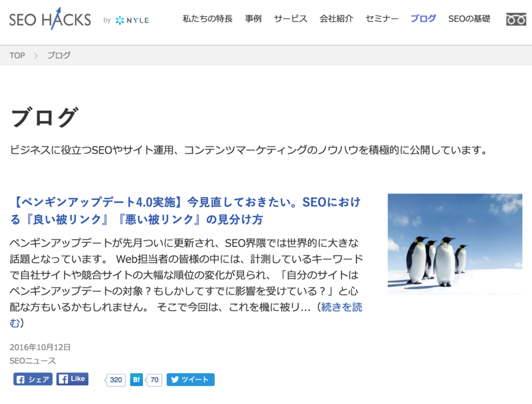Viewport: 532px width, 404px height.
Task: Click the toll-free phone icon
Action: click(x=517, y=19)
